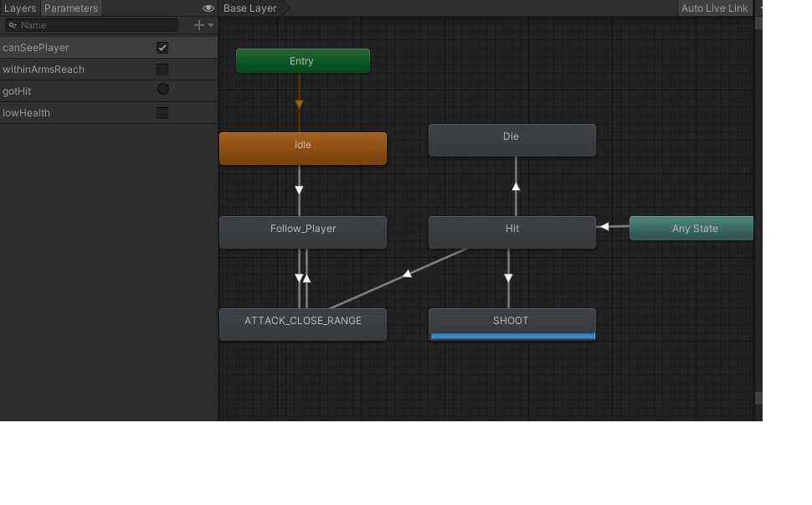The height and width of the screenshot is (505, 812).
Task: Focus the parameter Name search field
Action: click(91, 25)
